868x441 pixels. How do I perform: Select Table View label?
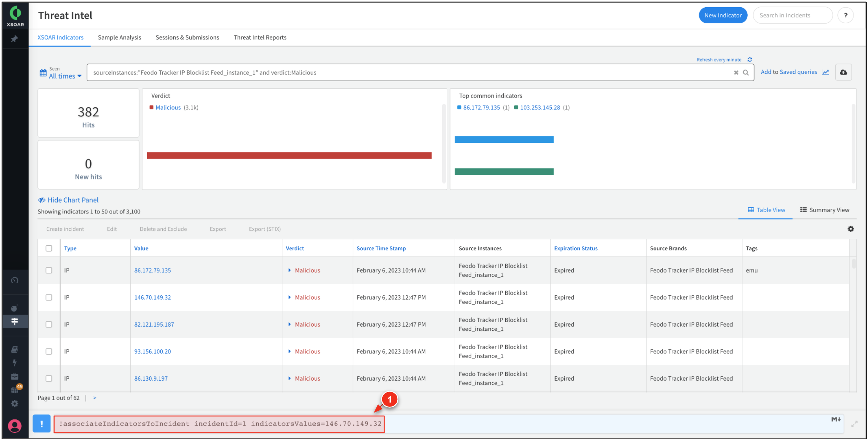tap(771, 210)
